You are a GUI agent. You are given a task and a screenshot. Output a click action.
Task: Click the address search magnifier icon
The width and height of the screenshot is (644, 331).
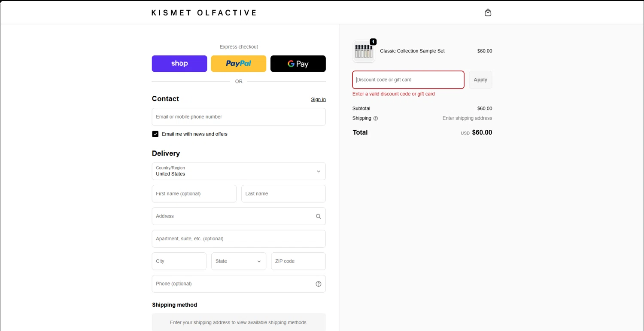tap(318, 216)
